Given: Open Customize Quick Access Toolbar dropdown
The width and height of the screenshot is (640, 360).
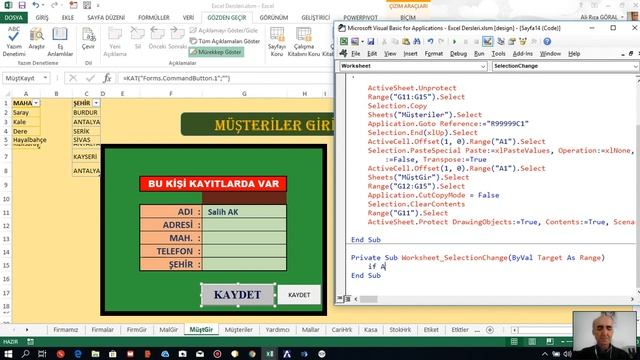Looking at the screenshot, I should coord(98,5).
